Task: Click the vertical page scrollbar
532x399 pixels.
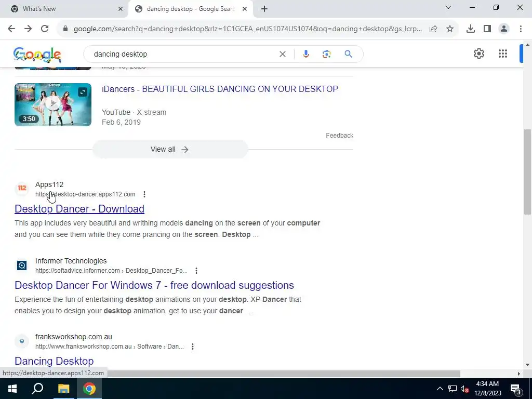Action: click(x=527, y=171)
